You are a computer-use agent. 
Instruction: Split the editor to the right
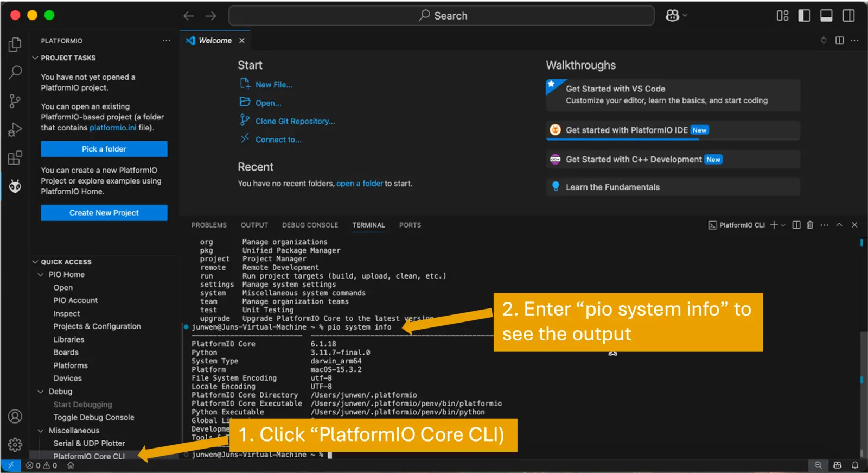(x=840, y=41)
